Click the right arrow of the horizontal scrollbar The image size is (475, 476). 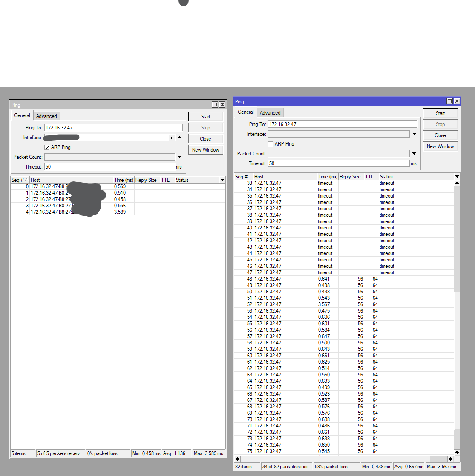(451, 459)
